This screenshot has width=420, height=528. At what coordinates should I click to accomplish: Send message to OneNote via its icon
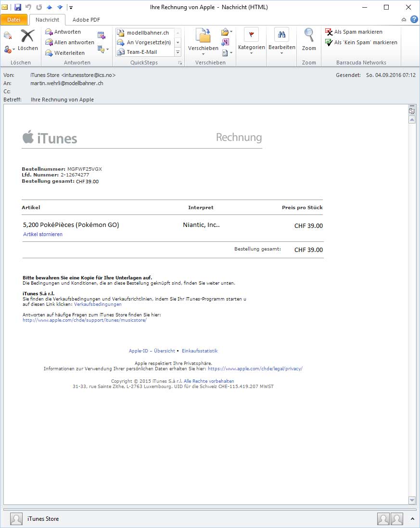225,42
